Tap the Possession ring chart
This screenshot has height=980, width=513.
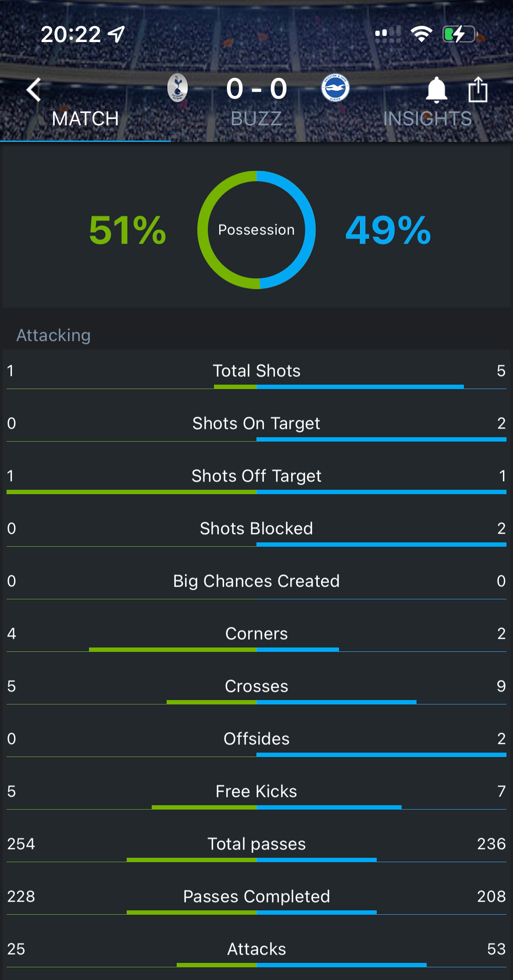point(256,230)
